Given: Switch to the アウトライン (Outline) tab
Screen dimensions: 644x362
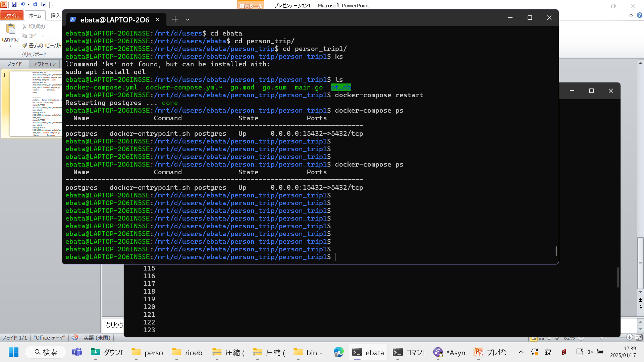Looking at the screenshot, I should click(45, 64).
